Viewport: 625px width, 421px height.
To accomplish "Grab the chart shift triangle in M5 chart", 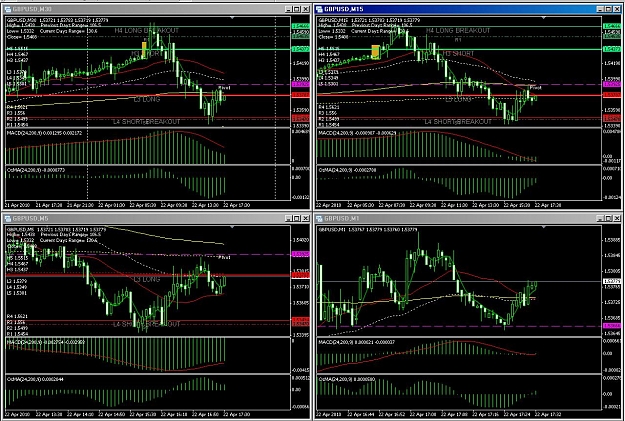I will click(x=232, y=227).
